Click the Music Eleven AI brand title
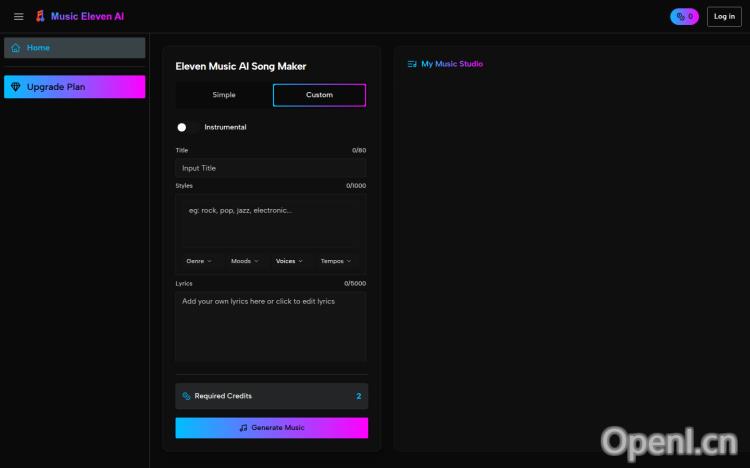 pos(87,16)
